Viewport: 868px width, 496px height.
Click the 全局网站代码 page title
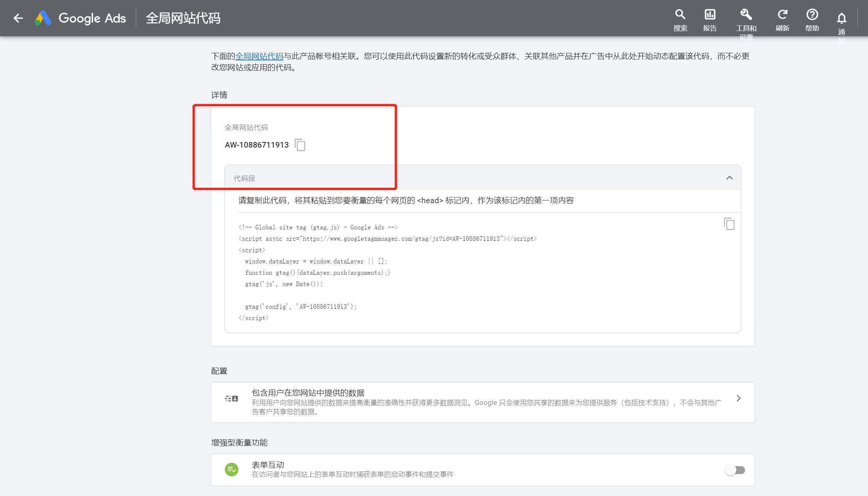183,18
